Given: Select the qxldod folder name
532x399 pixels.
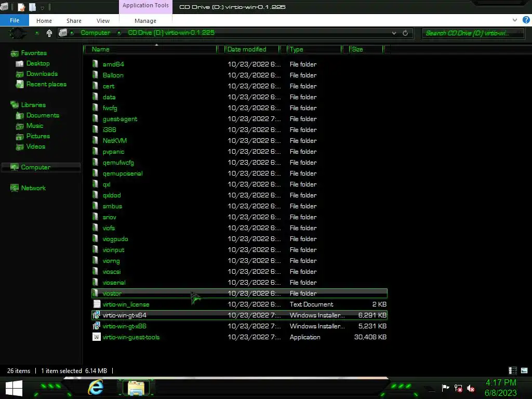Looking at the screenshot, I should click(x=112, y=195).
